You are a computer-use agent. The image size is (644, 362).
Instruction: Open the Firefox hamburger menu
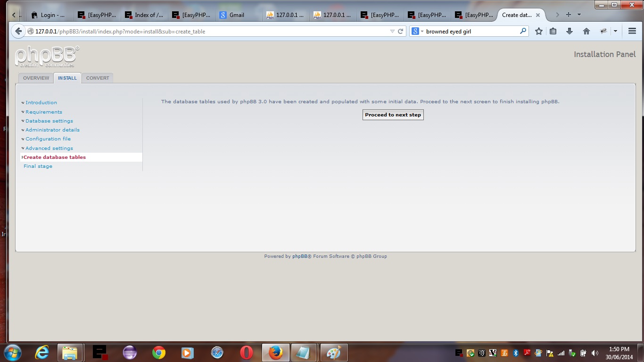click(632, 31)
